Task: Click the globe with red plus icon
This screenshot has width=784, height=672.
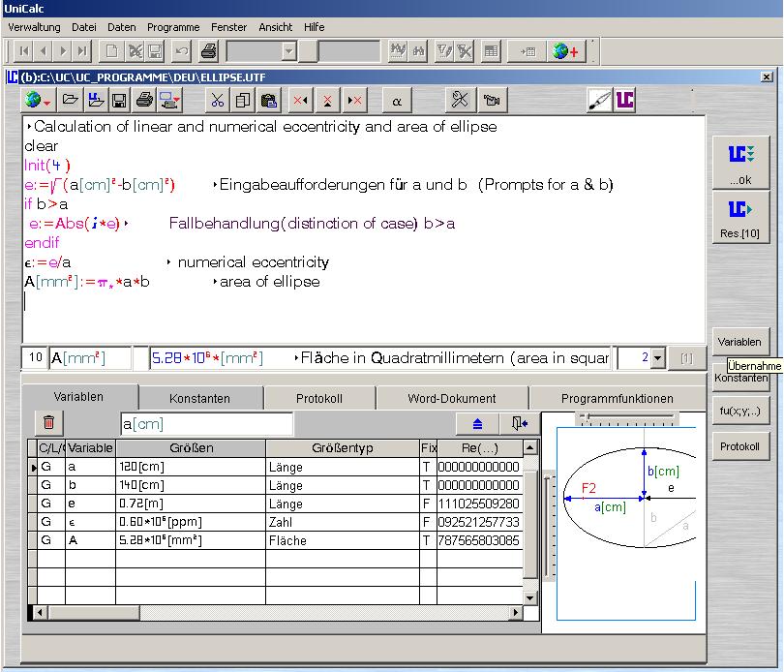Action: [x=565, y=51]
